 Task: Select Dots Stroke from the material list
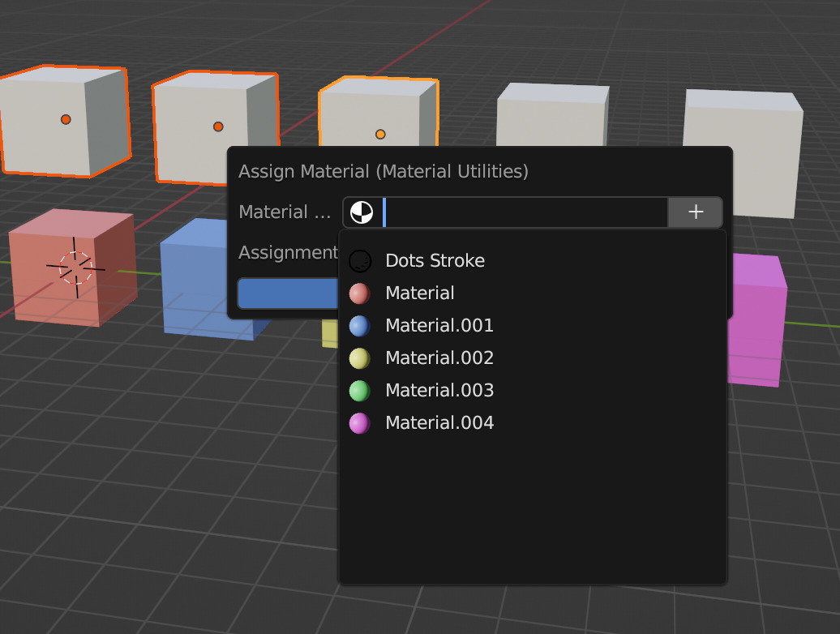click(435, 260)
